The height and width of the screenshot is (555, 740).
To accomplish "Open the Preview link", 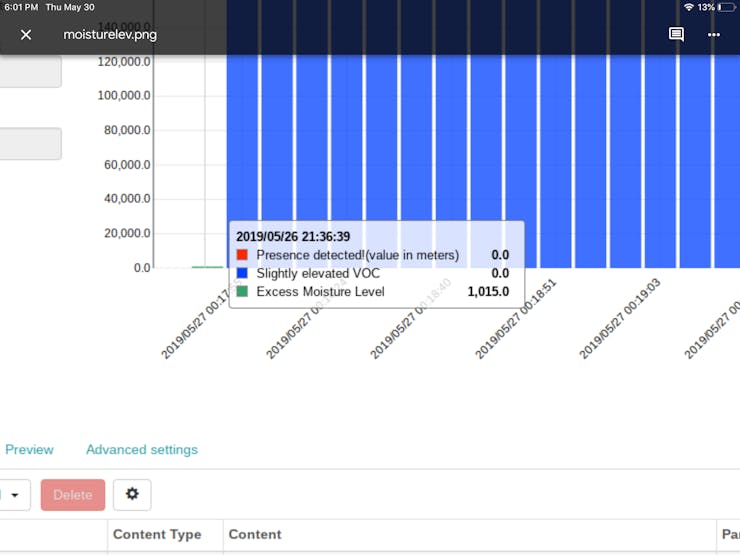I will pyautogui.click(x=29, y=450).
